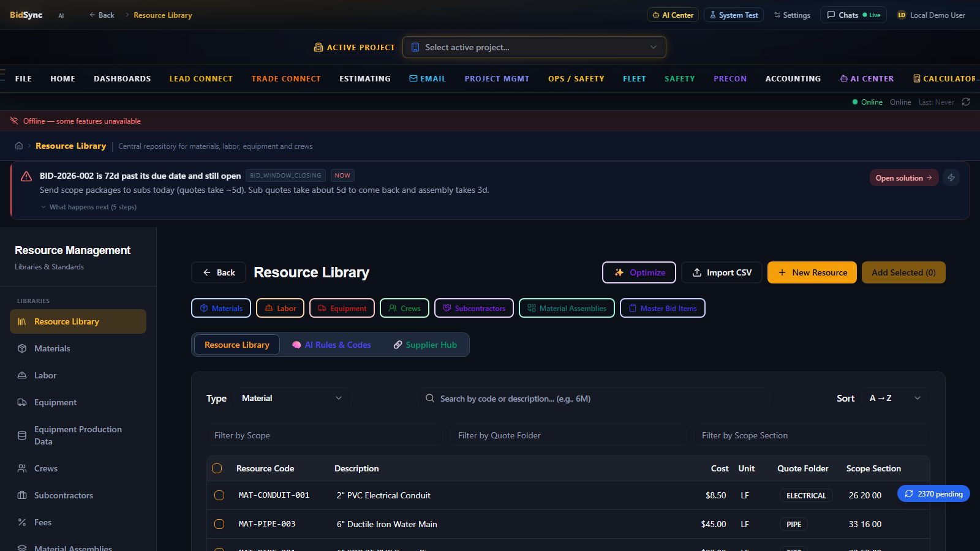Click the refresh sync icon near Last: Never
Image resolution: width=980 pixels, height=551 pixels.
pos(966,102)
